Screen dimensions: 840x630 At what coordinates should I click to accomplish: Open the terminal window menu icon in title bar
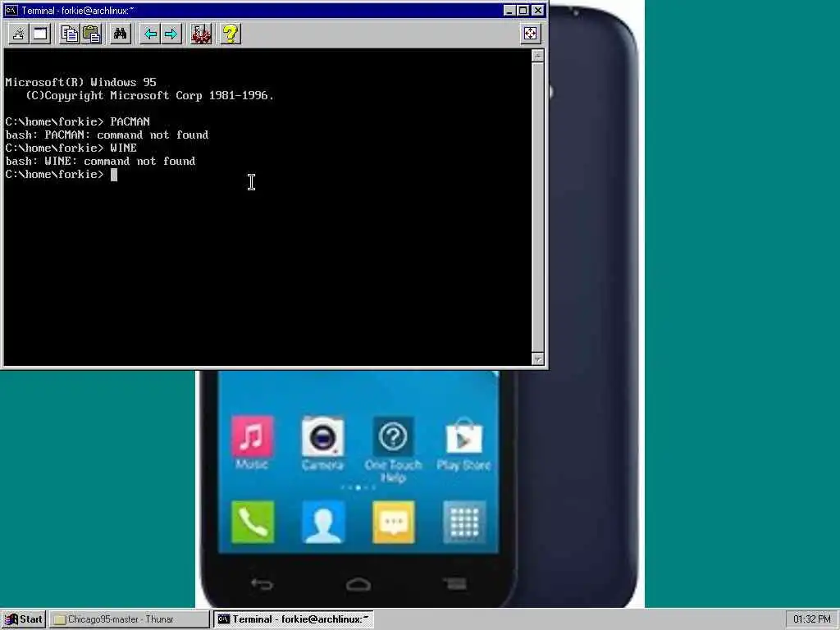pyautogui.click(x=11, y=10)
